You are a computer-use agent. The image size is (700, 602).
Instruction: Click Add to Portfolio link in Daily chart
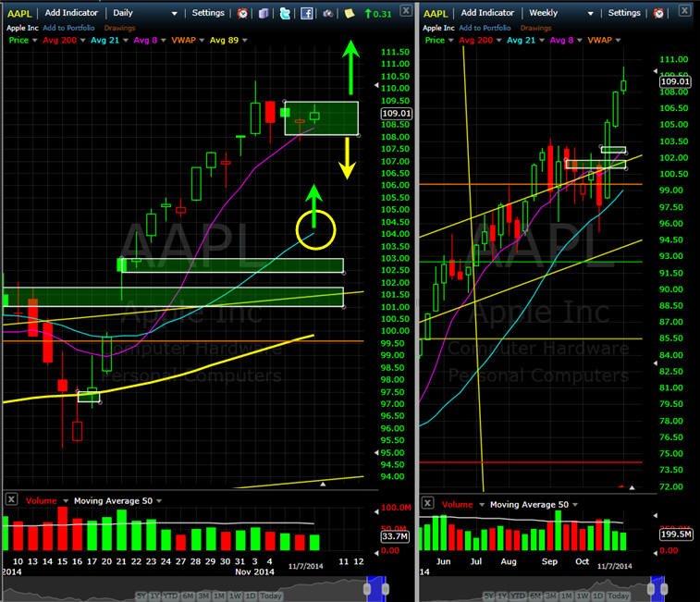click(68, 28)
